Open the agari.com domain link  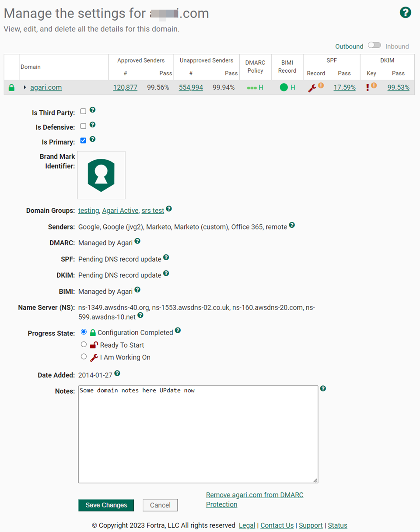pyautogui.click(x=46, y=87)
